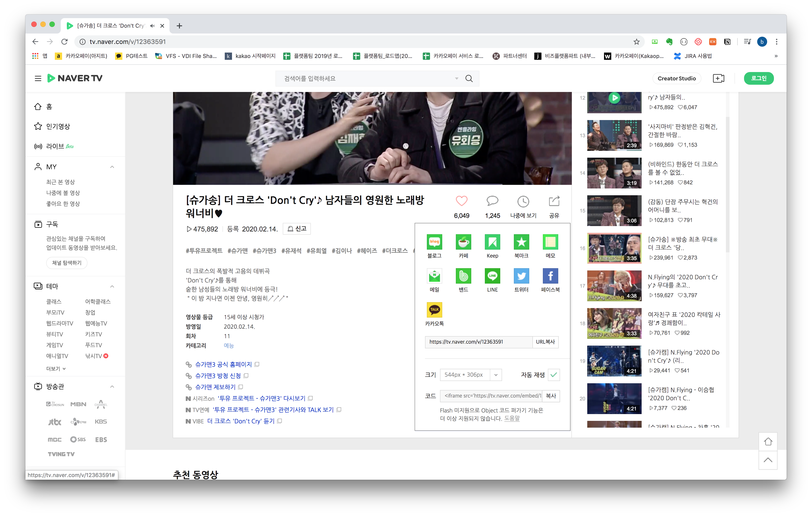The image size is (812, 516).
Task: Go to 라이브 Beta sidebar item
Action: (x=55, y=146)
